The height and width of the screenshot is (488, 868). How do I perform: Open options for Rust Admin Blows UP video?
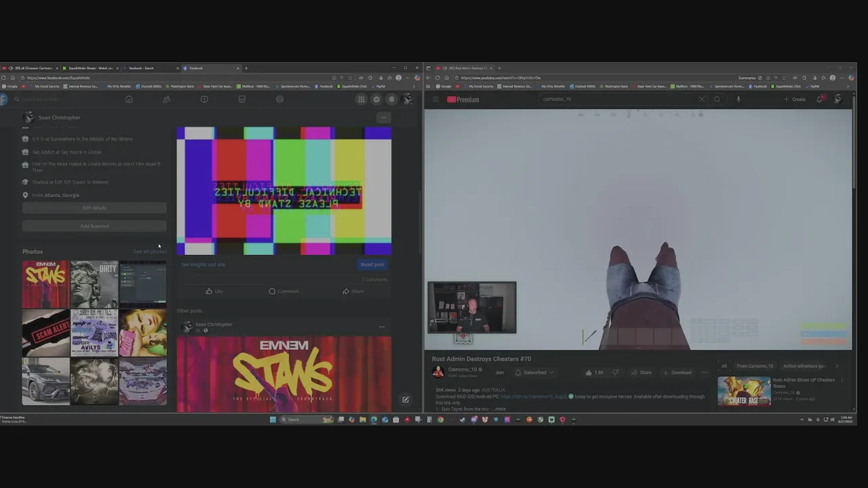click(x=843, y=381)
